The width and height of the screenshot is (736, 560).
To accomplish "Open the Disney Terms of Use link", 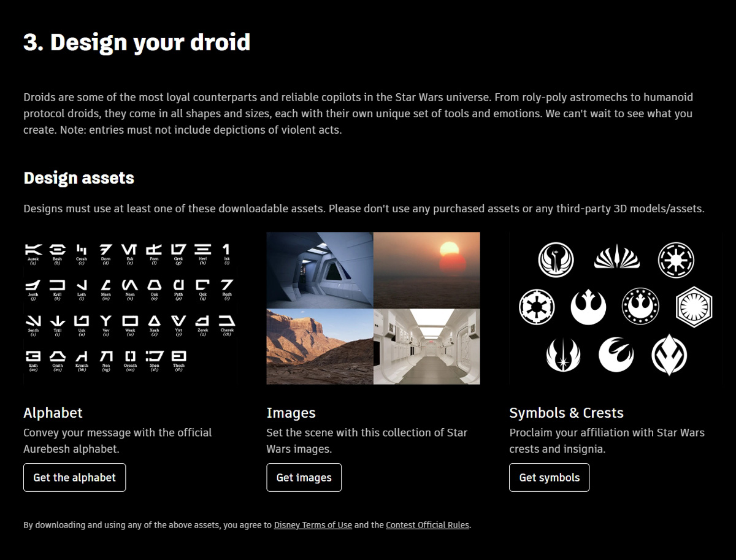I will tap(313, 525).
